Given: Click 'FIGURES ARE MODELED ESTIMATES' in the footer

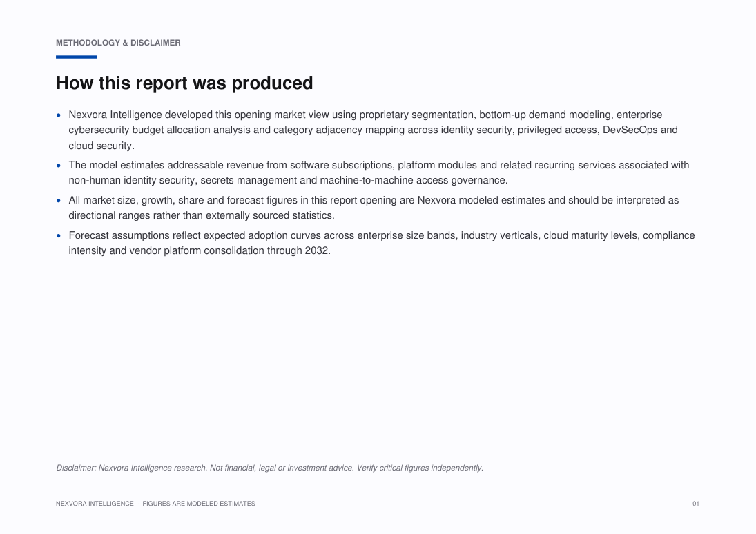Looking at the screenshot, I should pyautogui.click(x=199, y=504).
